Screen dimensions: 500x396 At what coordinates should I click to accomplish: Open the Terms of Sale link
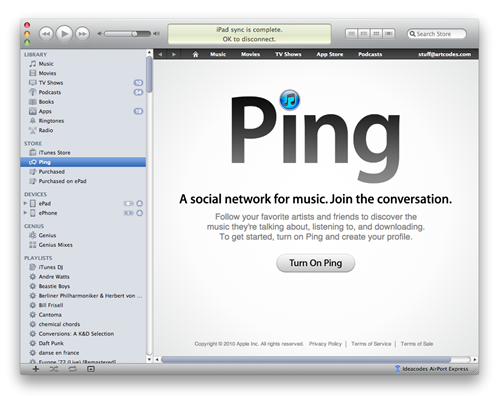[417, 344]
